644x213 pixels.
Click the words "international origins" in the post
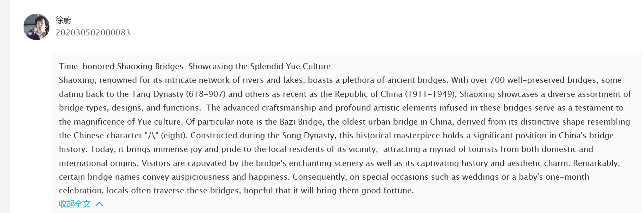(99, 163)
